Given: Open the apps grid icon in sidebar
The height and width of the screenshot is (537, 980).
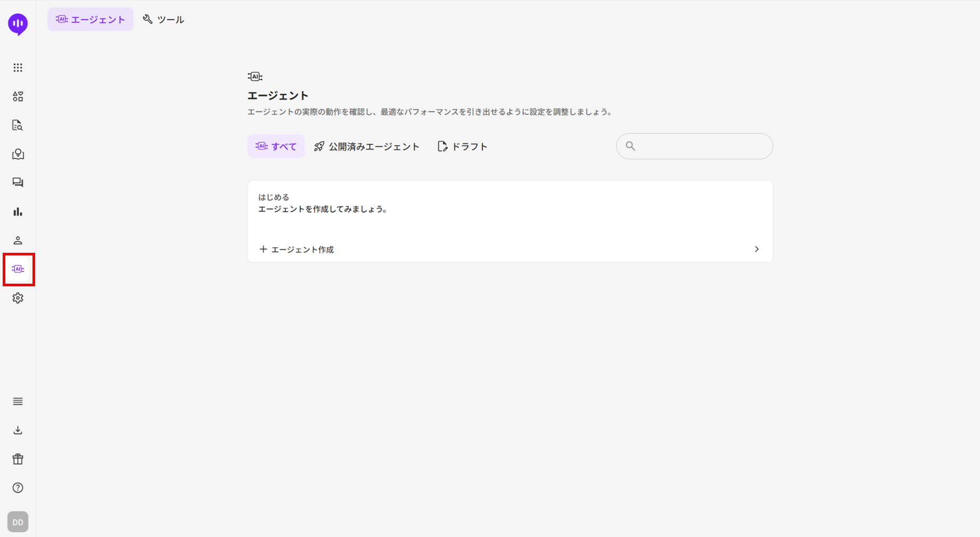Looking at the screenshot, I should click(x=18, y=68).
